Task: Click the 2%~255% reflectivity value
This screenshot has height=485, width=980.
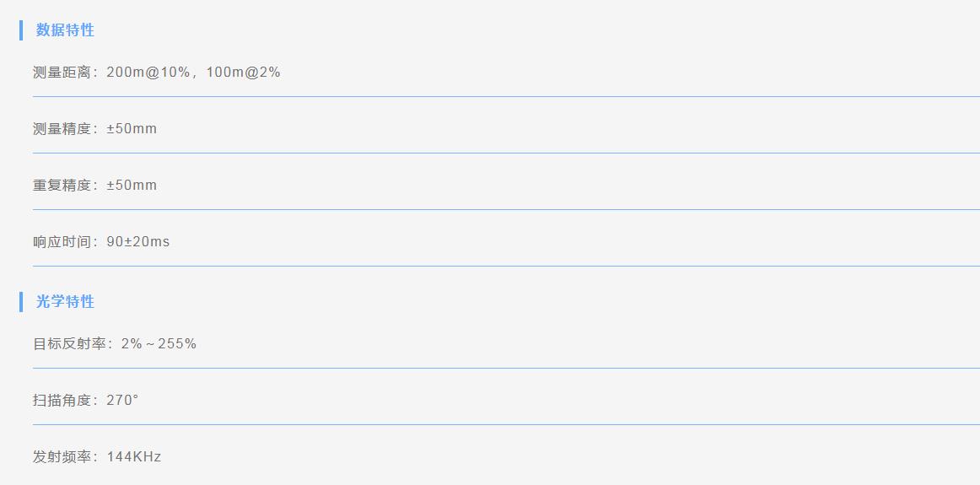Action: pos(159,344)
